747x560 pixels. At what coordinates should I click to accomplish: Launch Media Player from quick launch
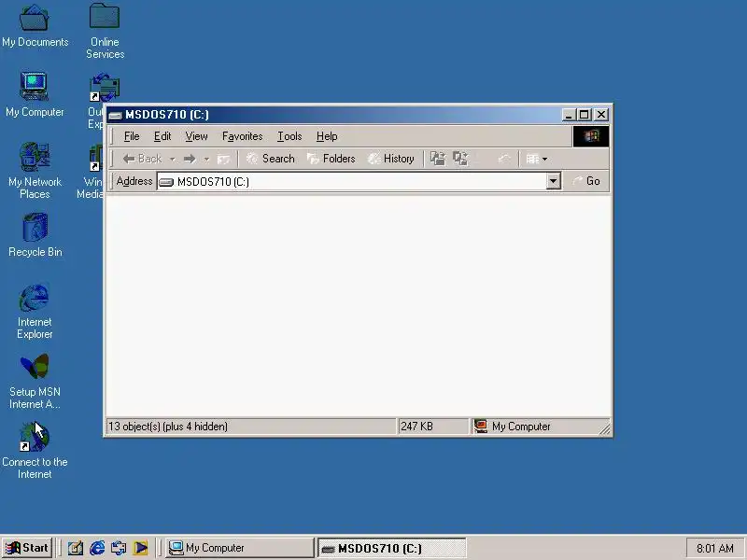(141, 548)
